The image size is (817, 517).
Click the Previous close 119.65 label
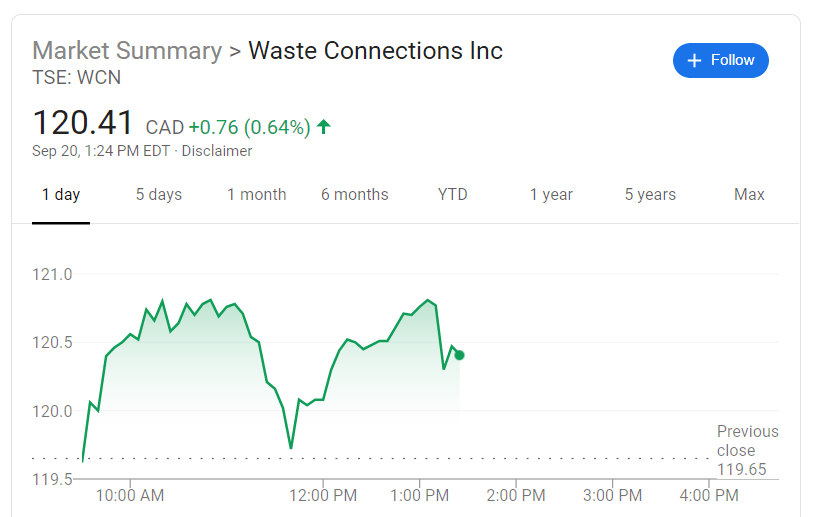pyautogui.click(x=747, y=450)
